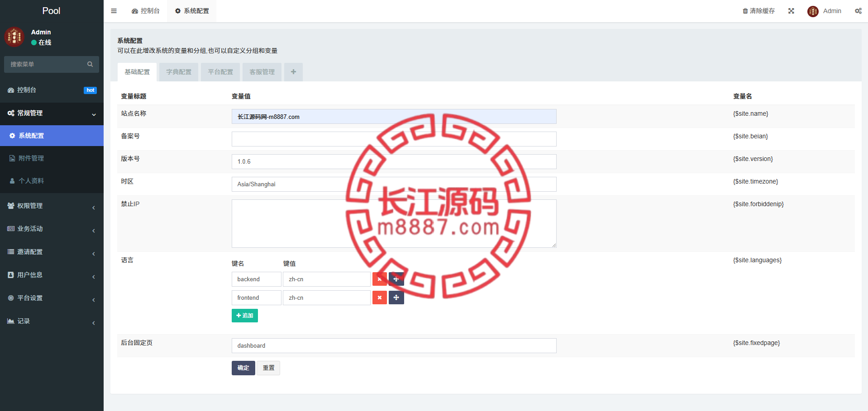868x411 pixels.
Task: Open the settings cogs icon at top right
Action: (858, 11)
